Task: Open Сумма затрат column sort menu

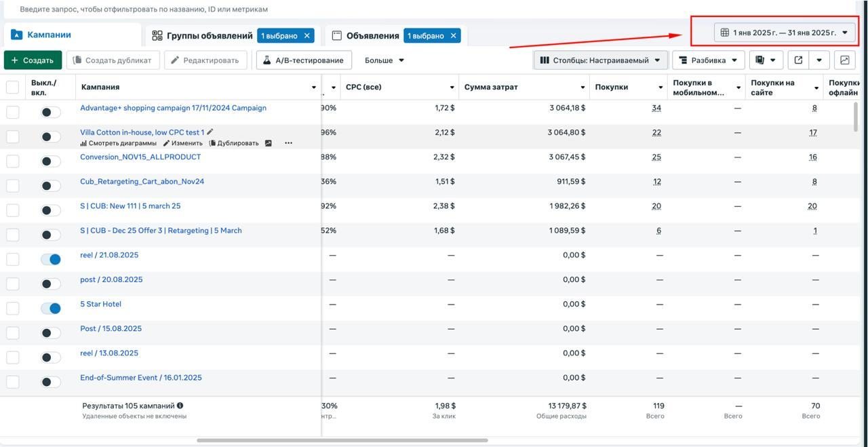Action: [x=583, y=88]
